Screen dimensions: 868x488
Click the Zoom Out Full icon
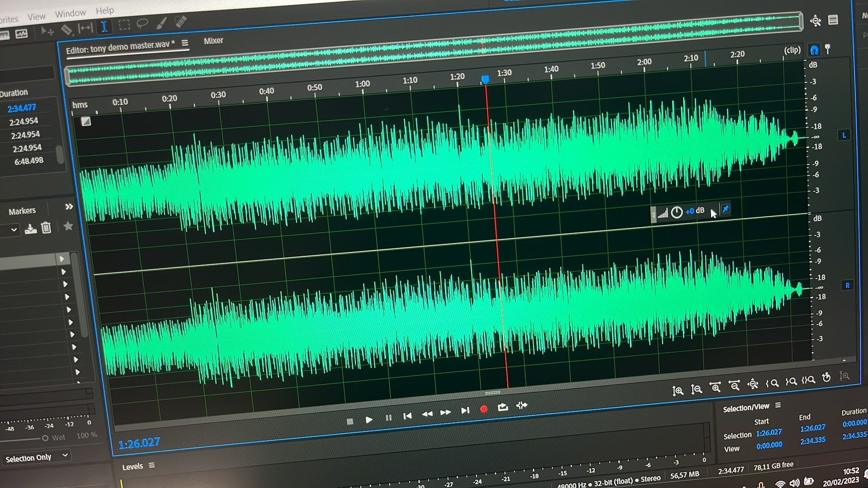(752, 384)
